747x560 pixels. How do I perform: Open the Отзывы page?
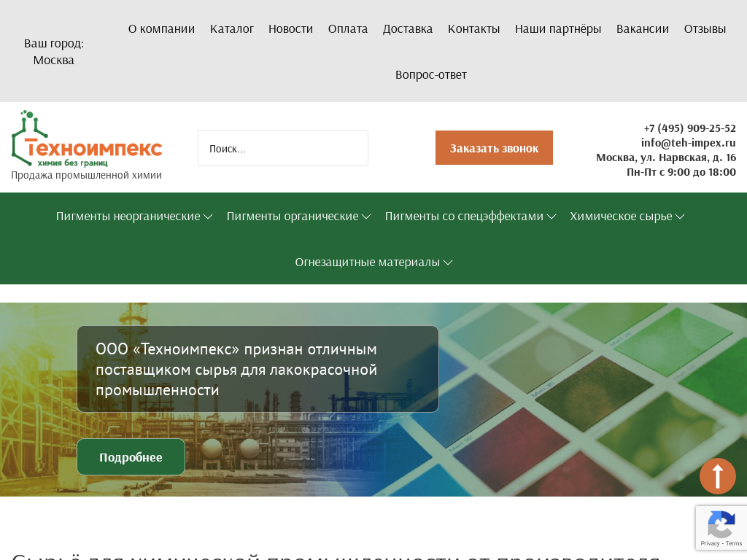pos(705,29)
